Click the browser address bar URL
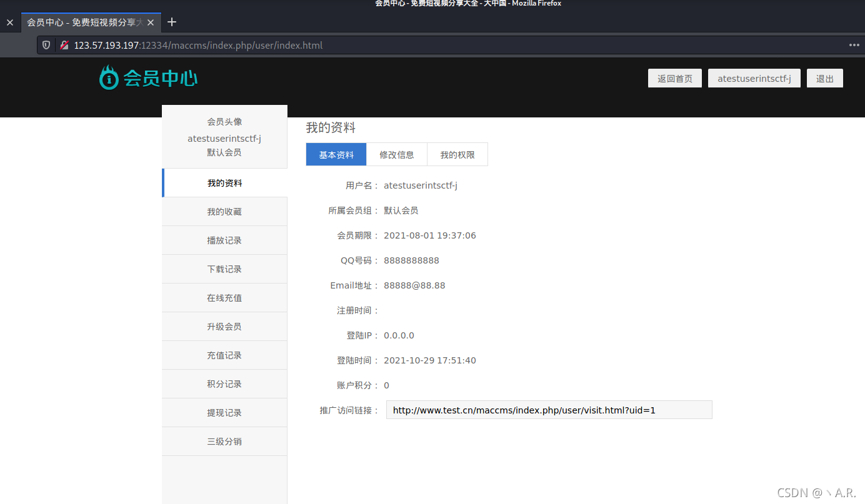 pos(198,45)
